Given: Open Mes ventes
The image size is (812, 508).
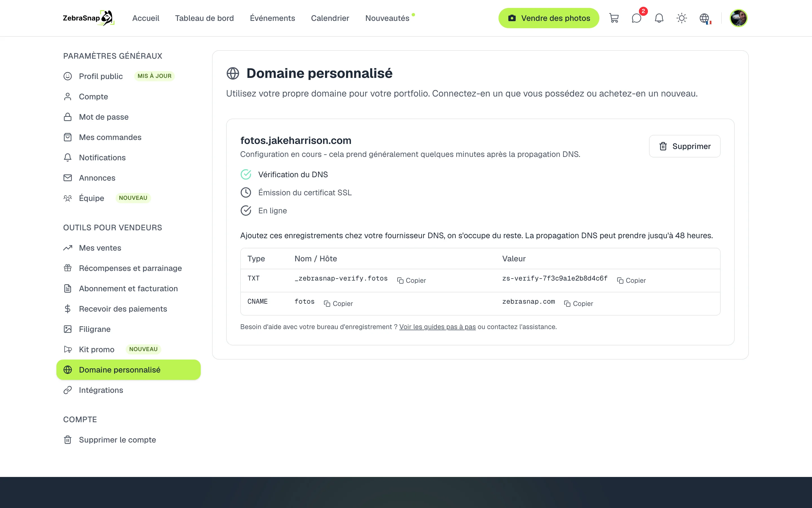Looking at the screenshot, I should 129,248.
